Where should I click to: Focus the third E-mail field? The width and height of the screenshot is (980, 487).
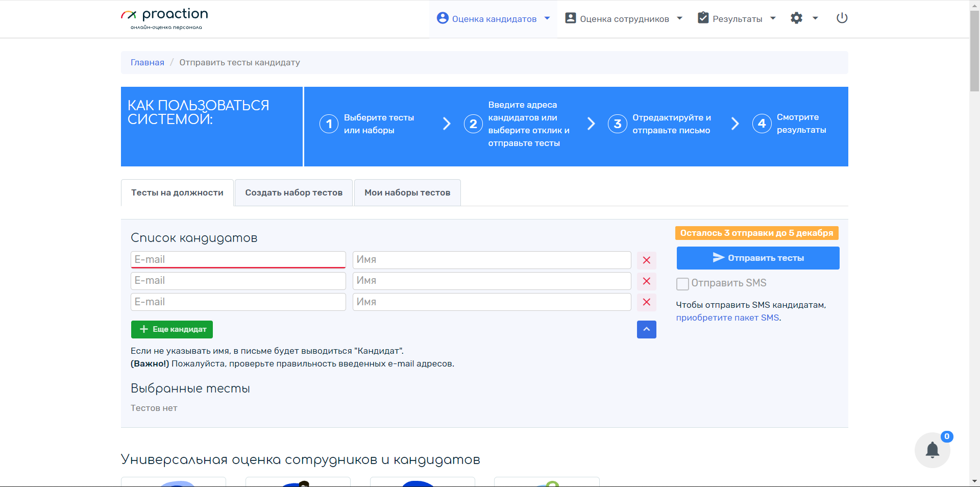pyautogui.click(x=238, y=302)
